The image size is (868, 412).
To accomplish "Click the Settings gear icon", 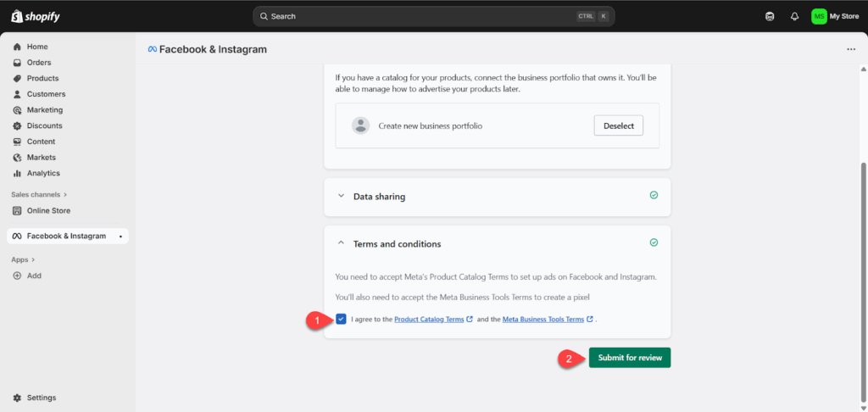I will click(x=17, y=398).
